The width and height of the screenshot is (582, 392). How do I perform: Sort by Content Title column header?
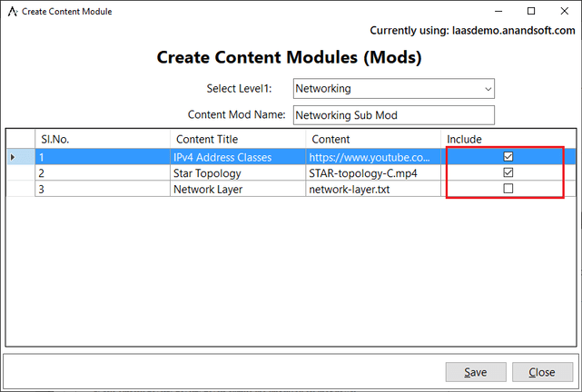tap(238, 139)
